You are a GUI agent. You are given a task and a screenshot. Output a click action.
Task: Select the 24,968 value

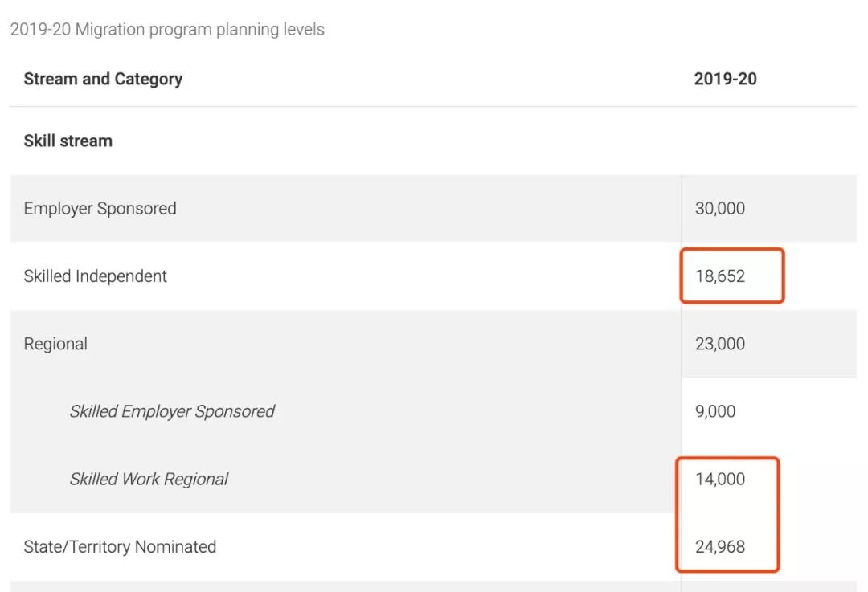pyautogui.click(x=719, y=546)
